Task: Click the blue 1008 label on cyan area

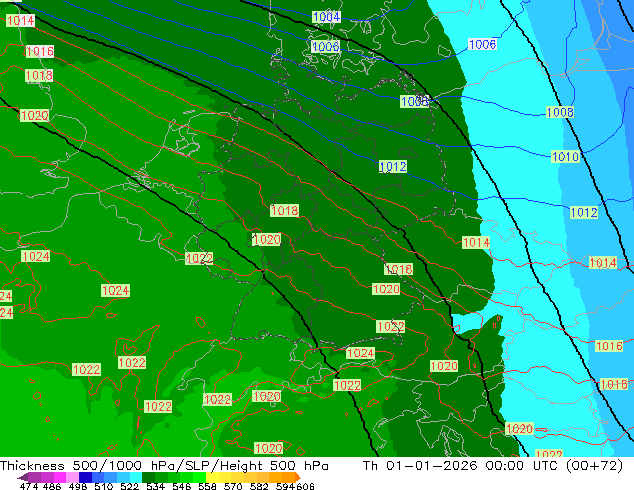Action: click(560, 112)
